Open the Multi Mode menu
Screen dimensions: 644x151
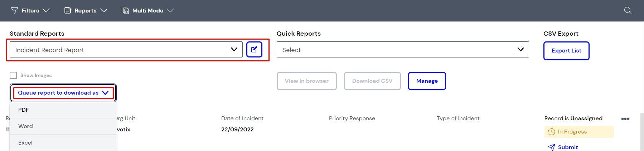(x=148, y=10)
